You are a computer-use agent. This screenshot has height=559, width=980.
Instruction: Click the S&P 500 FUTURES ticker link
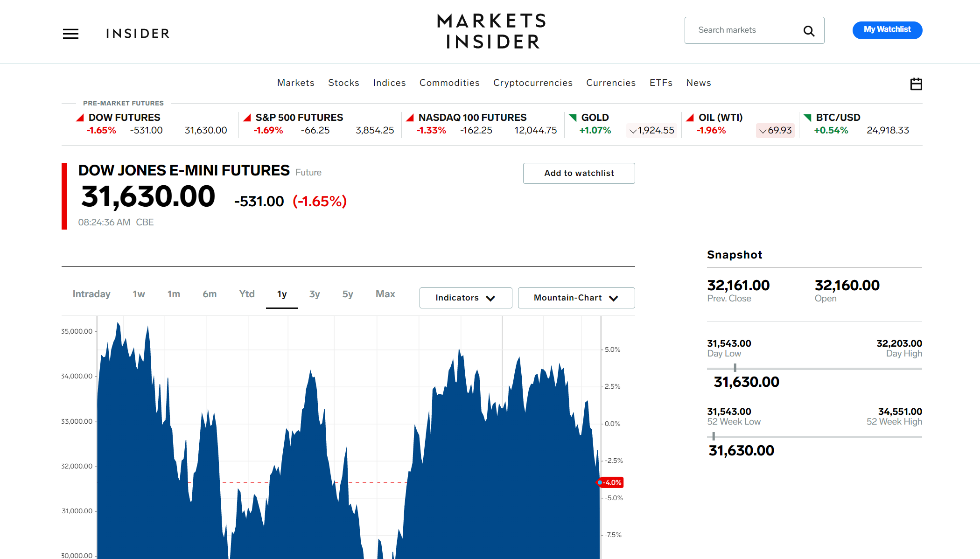click(x=299, y=118)
